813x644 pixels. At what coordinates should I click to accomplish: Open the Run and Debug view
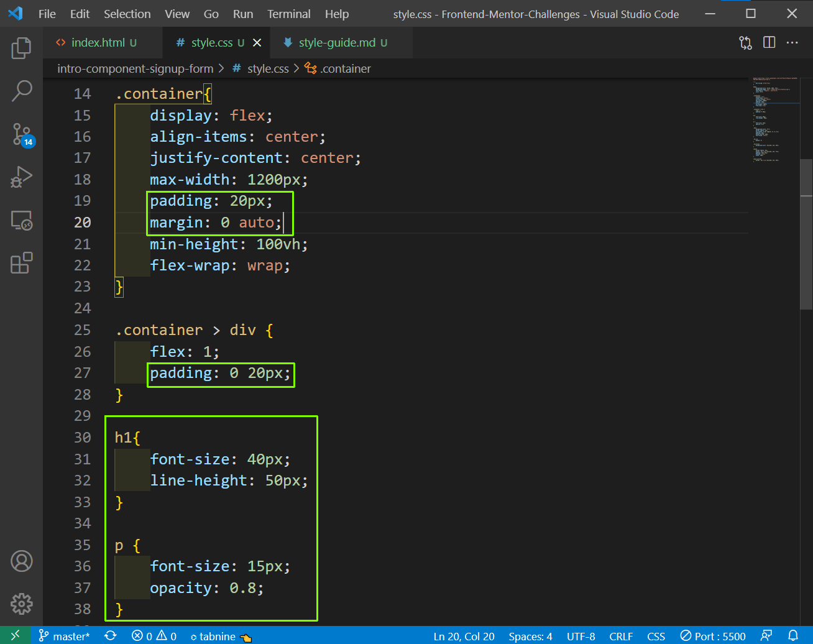[x=21, y=177]
